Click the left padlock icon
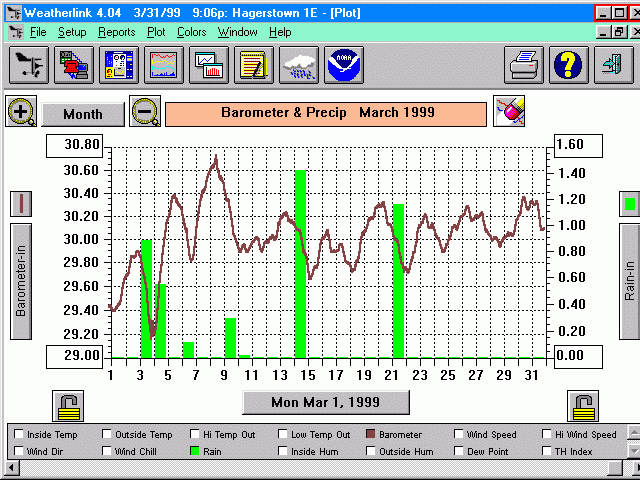This screenshot has height=480, width=640. pos(68,406)
